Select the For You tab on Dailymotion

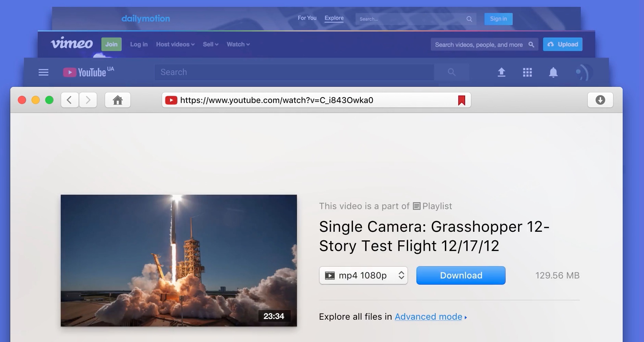point(307,18)
